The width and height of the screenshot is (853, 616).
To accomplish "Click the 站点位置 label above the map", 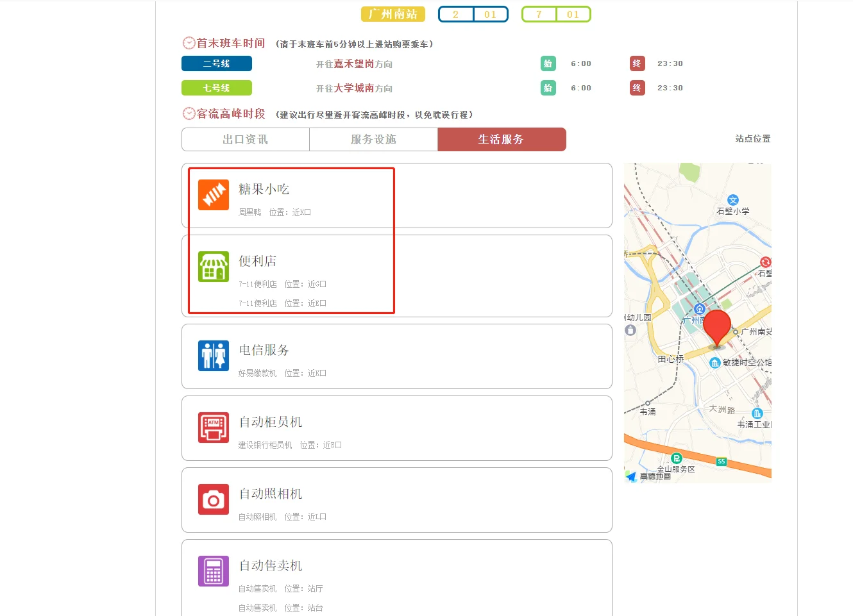I will click(x=753, y=138).
